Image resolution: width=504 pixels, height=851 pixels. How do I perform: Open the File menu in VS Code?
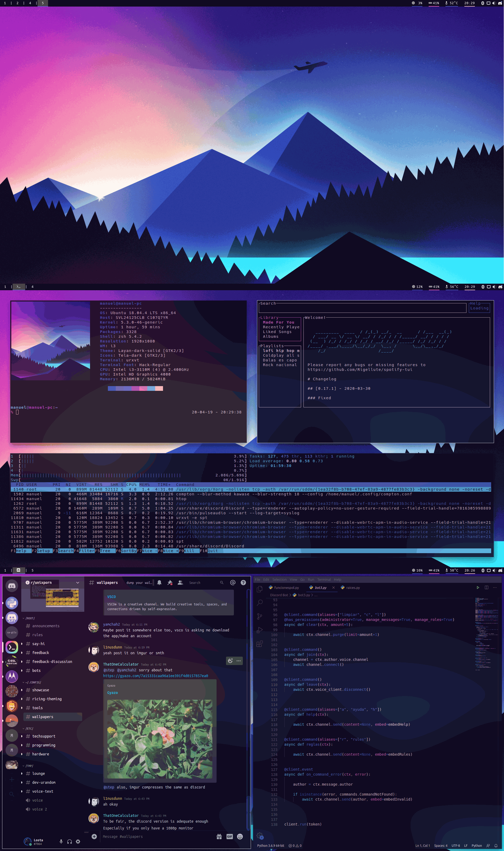(258, 580)
